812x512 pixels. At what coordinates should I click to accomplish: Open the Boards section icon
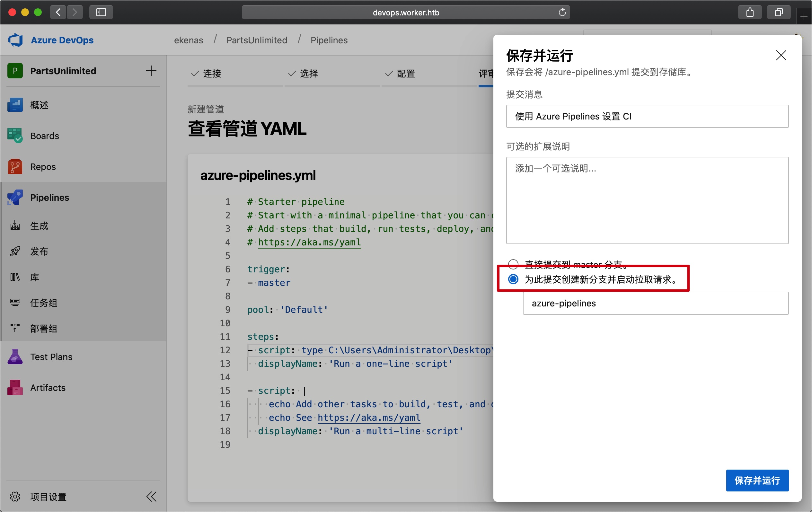tap(15, 136)
